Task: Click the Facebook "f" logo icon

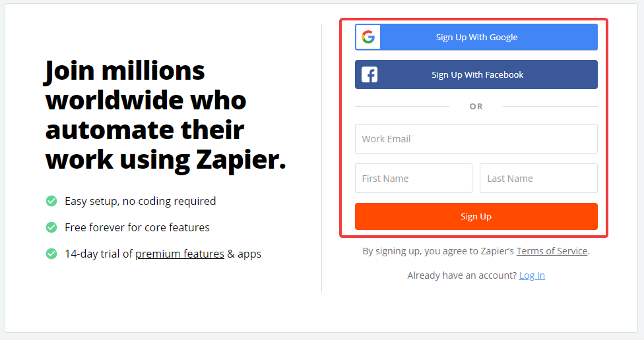Action: point(370,74)
